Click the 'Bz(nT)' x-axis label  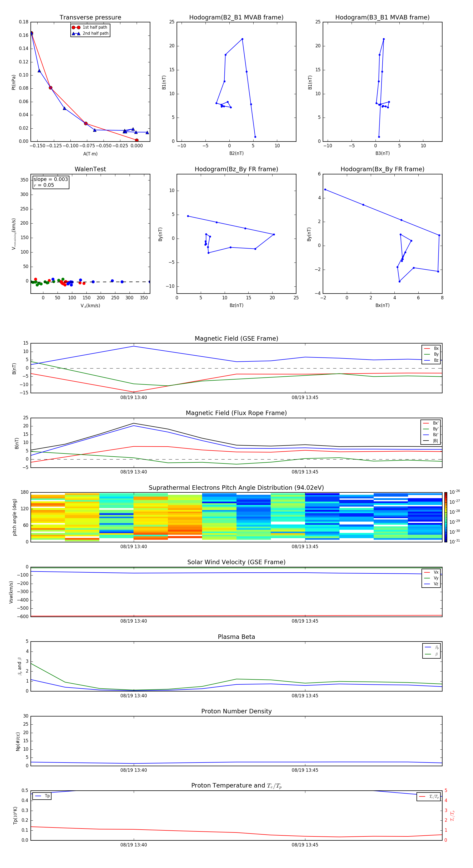[x=236, y=306]
